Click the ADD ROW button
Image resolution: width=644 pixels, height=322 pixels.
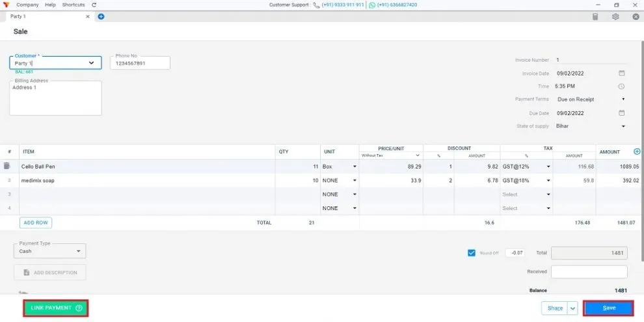[36, 222]
